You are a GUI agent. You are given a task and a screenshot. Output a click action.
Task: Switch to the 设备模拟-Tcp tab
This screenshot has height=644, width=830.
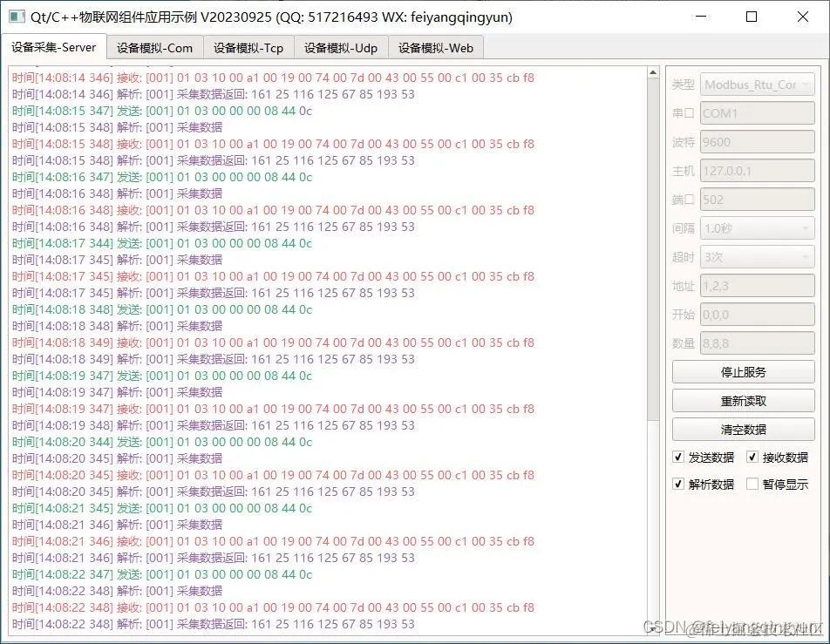[248, 48]
